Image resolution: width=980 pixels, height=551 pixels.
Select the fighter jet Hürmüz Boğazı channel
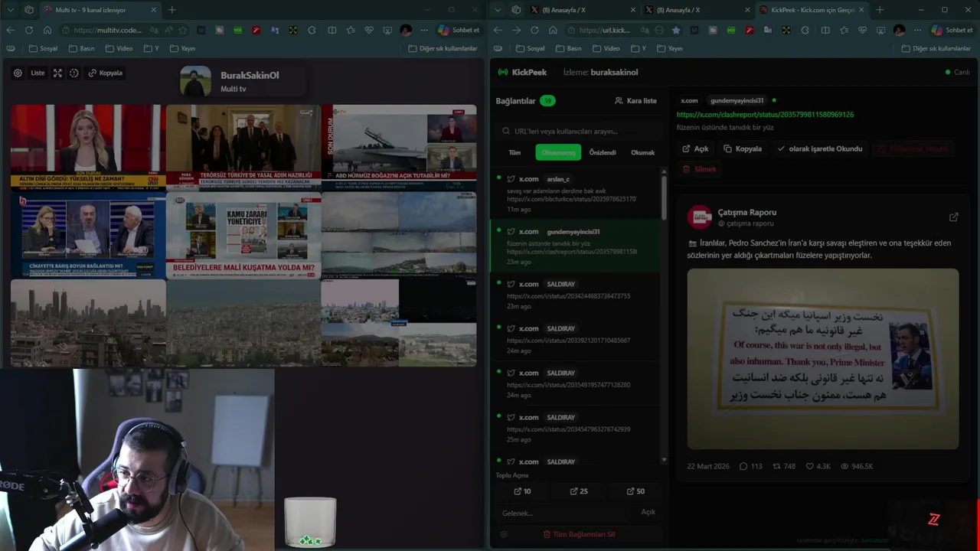(x=399, y=147)
